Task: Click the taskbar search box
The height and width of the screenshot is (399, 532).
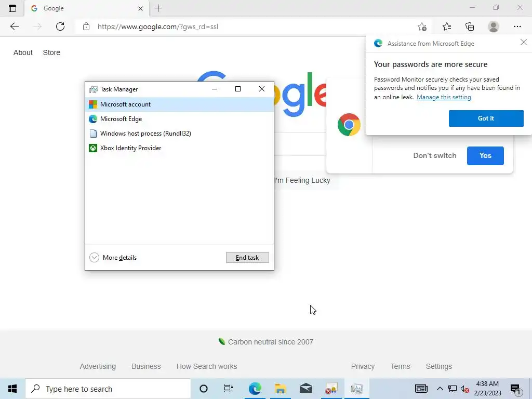Action: coord(108,389)
